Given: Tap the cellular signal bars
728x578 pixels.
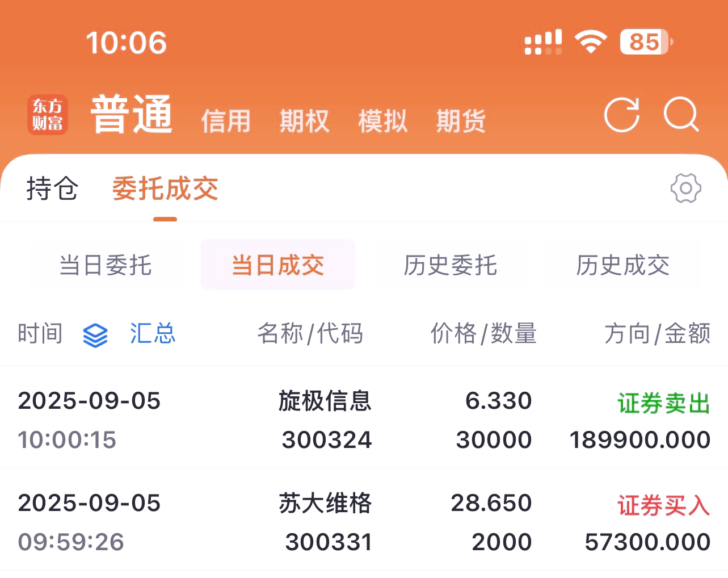Looking at the screenshot, I should pyautogui.click(x=543, y=42).
